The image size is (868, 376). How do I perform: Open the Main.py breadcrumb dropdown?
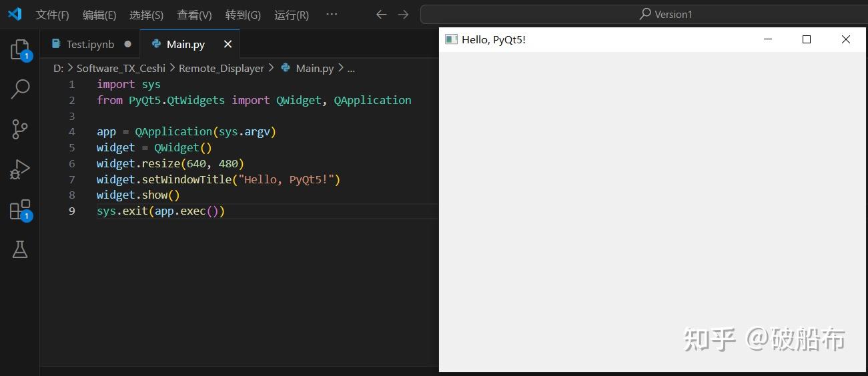point(314,68)
